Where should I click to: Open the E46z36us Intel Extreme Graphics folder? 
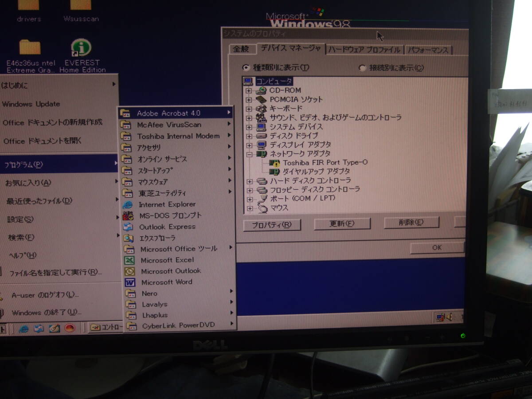point(31,56)
